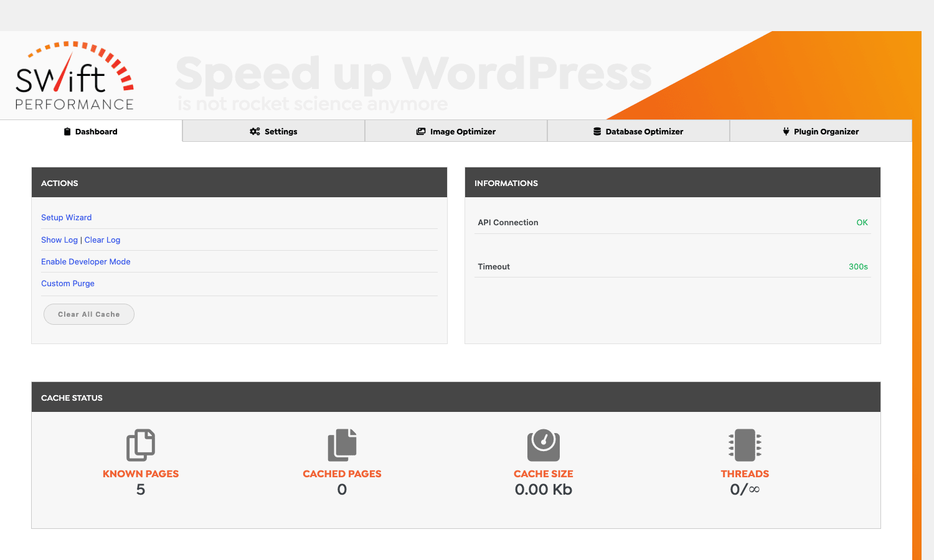Launch the Setup Wizard link
This screenshot has width=934, height=560.
(66, 217)
